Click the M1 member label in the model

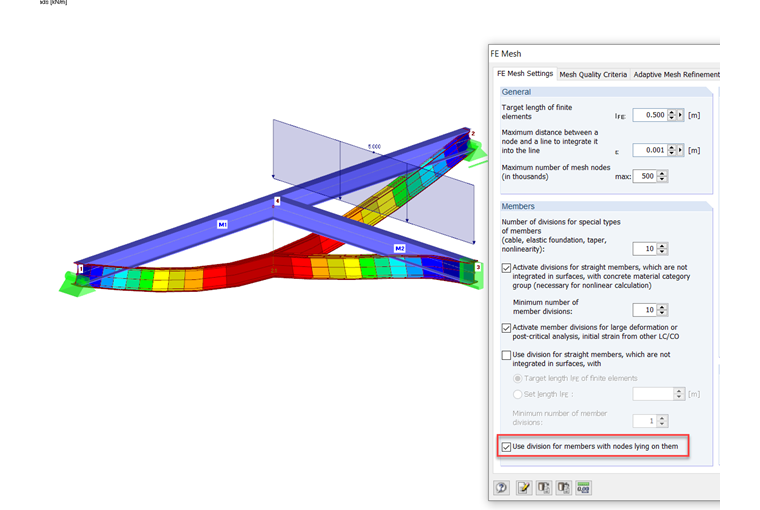pyautogui.click(x=222, y=224)
